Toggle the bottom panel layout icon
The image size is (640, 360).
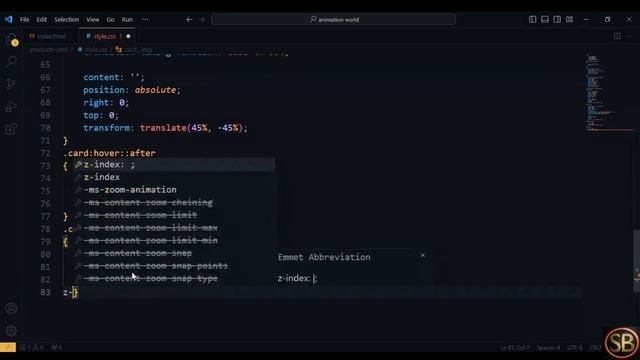coord(544,19)
